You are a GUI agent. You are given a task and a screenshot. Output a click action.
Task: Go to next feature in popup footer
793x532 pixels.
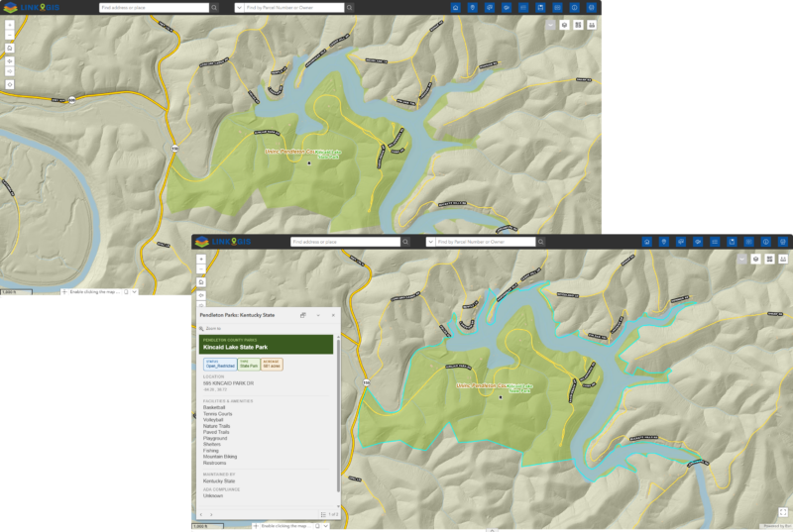[211, 514]
